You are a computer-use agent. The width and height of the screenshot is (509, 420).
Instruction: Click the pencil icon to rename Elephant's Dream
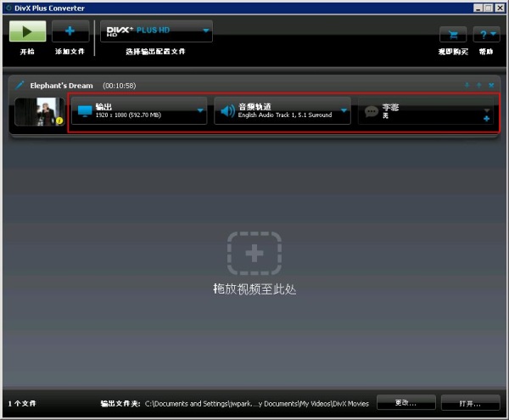tap(20, 86)
